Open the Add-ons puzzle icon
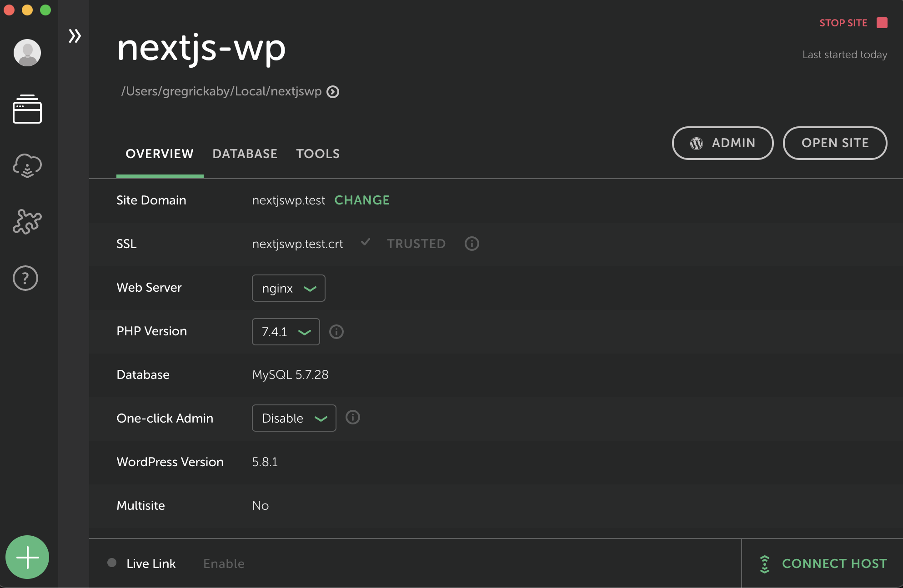903x588 pixels. (27, 221)
